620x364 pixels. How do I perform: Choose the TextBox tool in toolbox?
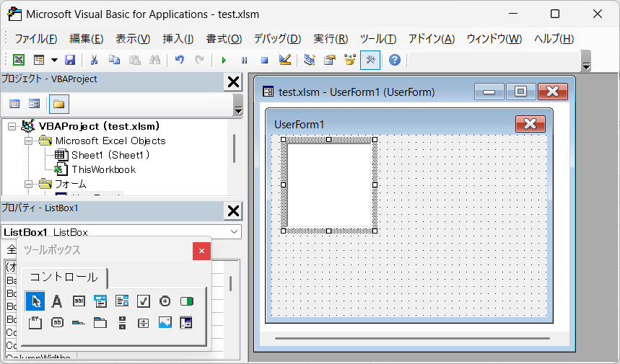pos(79,301)
